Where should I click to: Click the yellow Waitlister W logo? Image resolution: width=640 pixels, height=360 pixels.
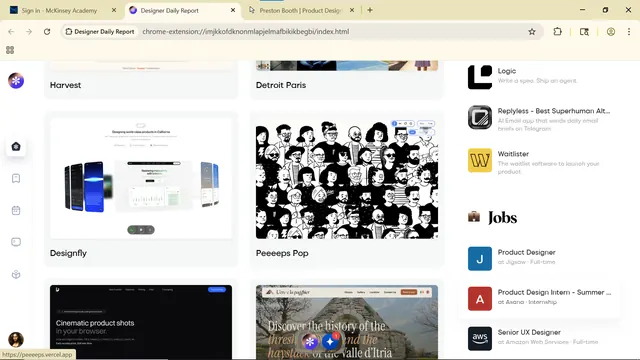(480, 160)
